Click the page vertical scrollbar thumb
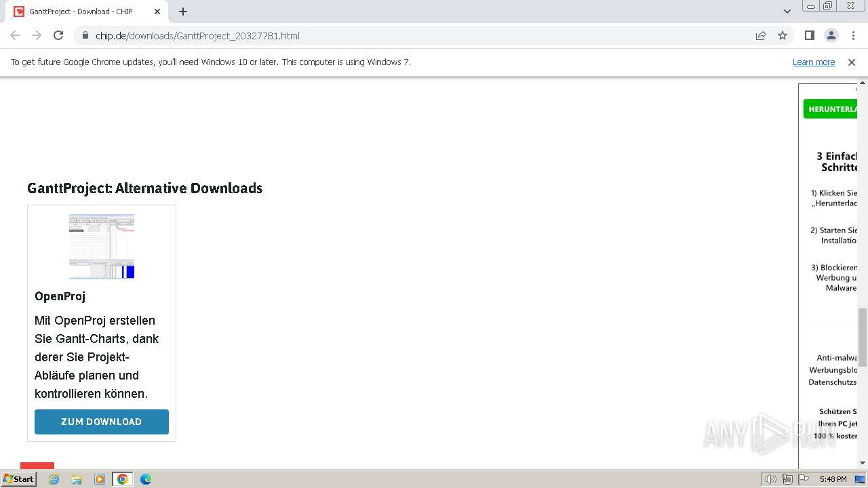 (x=863, y=337)
